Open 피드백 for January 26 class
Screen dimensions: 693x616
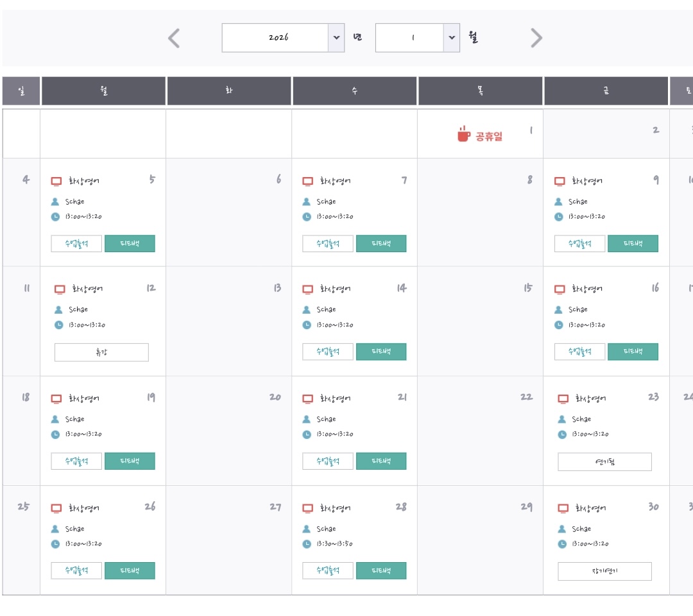pos(130,570)
